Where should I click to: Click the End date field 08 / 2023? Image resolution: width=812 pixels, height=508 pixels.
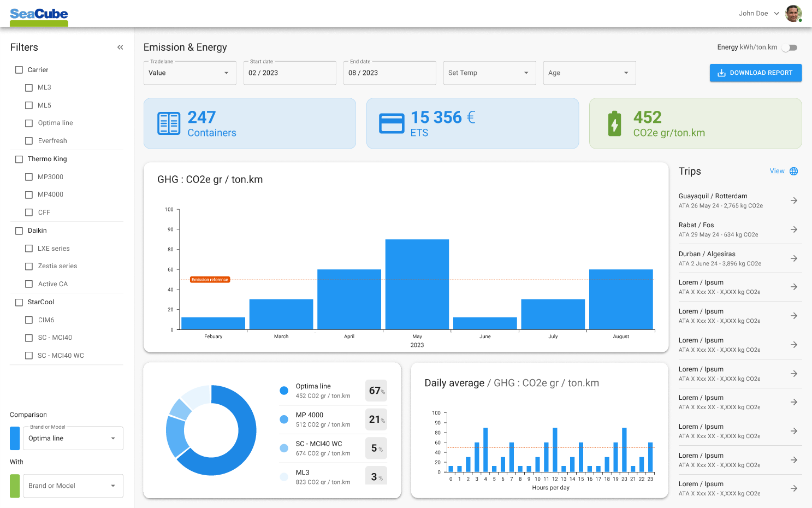(389, 73)
